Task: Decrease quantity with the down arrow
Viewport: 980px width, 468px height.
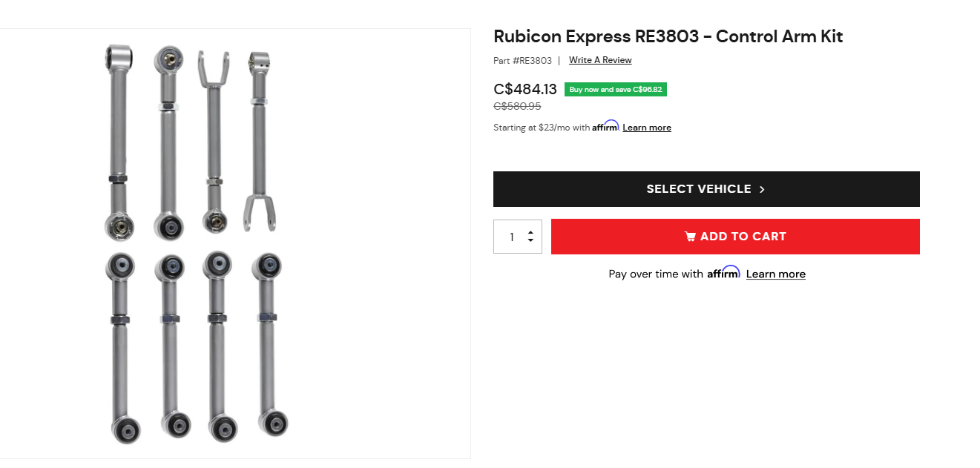Action: click(x=530, y=240)
